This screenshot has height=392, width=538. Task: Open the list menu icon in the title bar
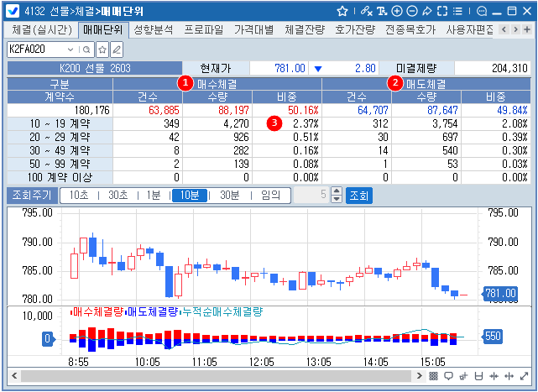pos(457,11)
